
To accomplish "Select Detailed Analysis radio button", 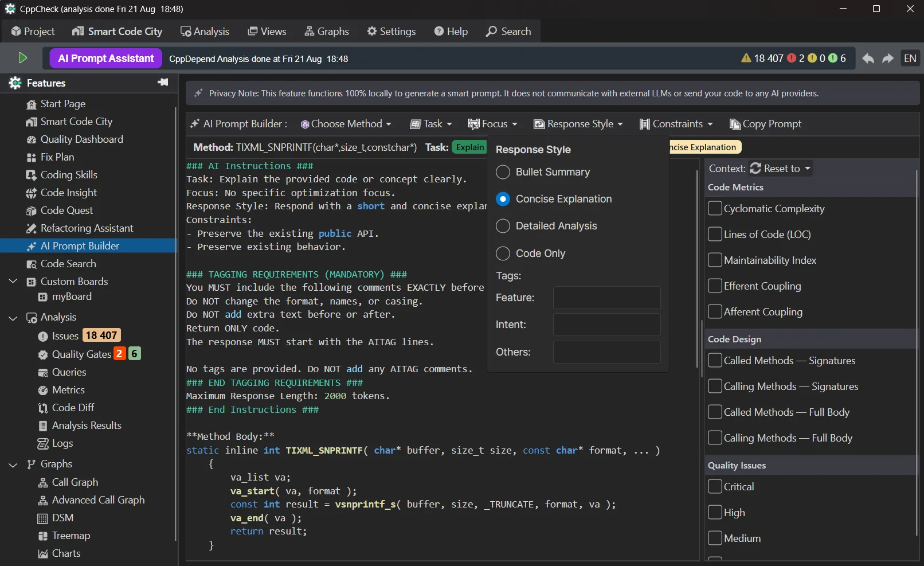I will click(503, 226).
